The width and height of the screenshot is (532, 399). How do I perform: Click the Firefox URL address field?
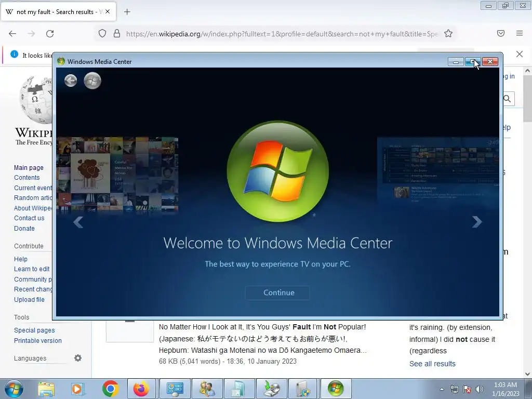[x=282, y=34]
